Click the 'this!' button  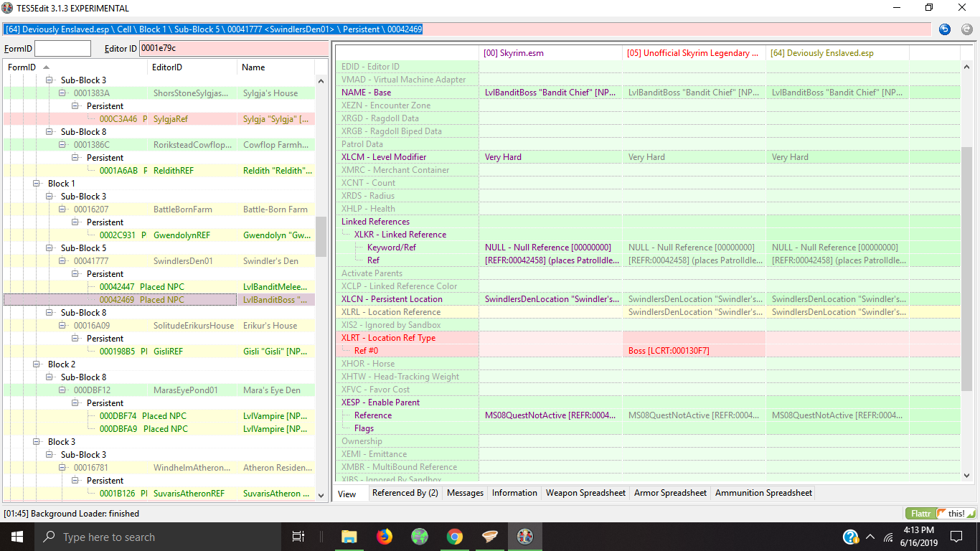tap(956, 514)
